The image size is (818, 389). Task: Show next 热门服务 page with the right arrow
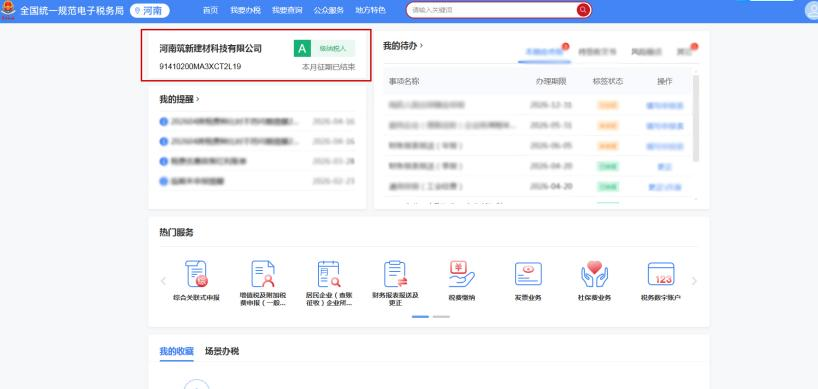(x=694, y=281)
